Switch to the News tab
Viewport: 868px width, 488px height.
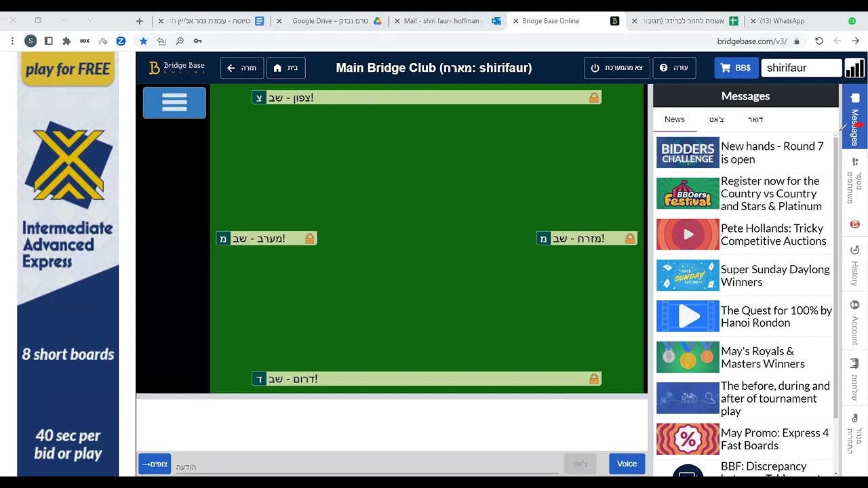pos(675,119)
